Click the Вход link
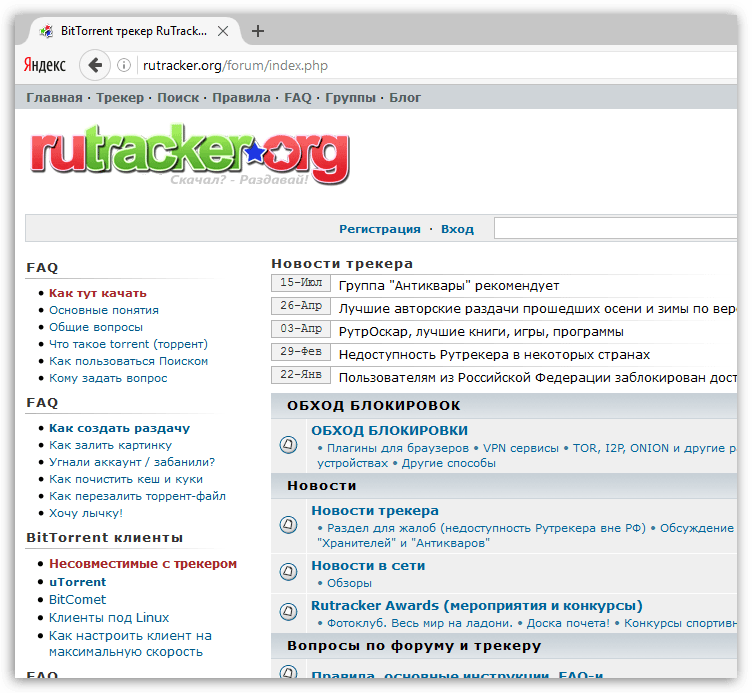 point(457,229)
